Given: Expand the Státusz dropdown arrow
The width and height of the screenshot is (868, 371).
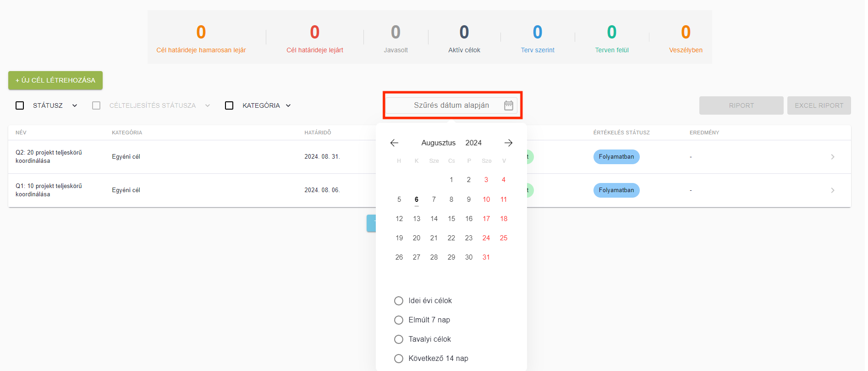Looking at the screenshot, I should coord(75,105).
